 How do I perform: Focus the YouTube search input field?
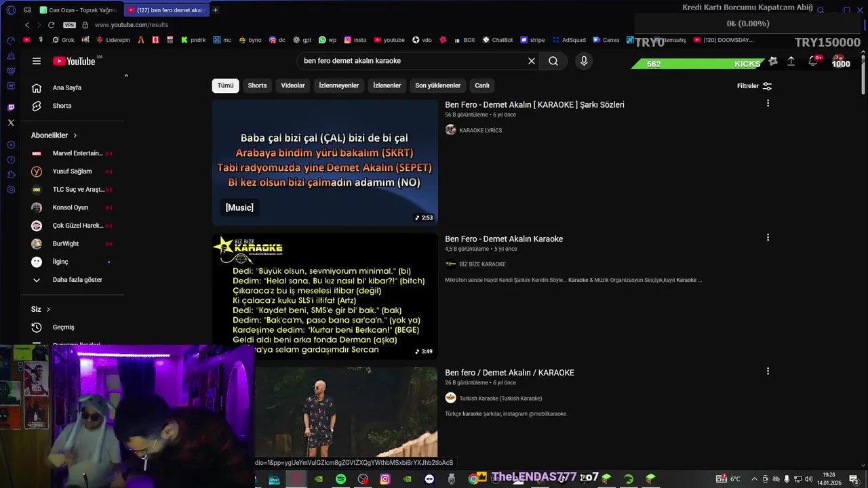click(414, 61)
